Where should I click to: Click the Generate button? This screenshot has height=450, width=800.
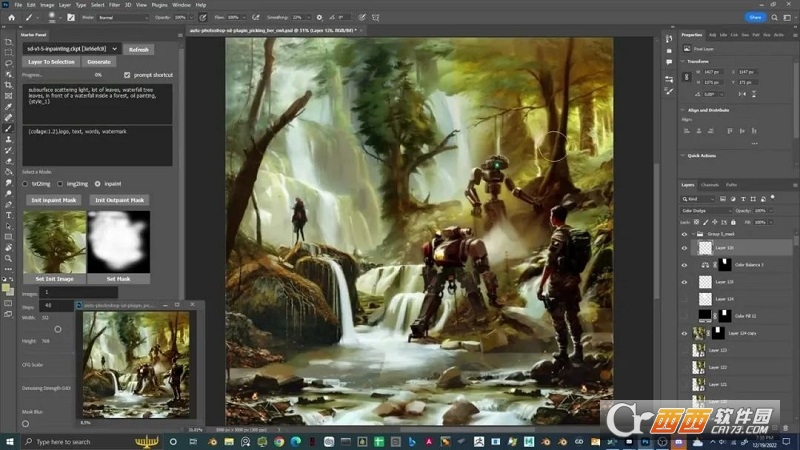(99, 62)
